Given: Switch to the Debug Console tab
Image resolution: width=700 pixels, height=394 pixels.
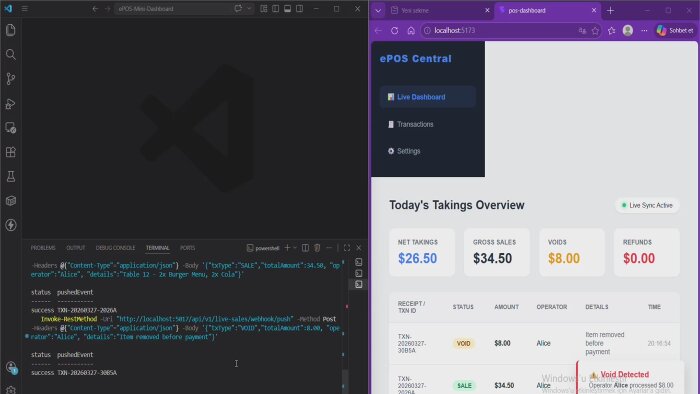Looking at the screenshot, I should click(x=115, y=248).
